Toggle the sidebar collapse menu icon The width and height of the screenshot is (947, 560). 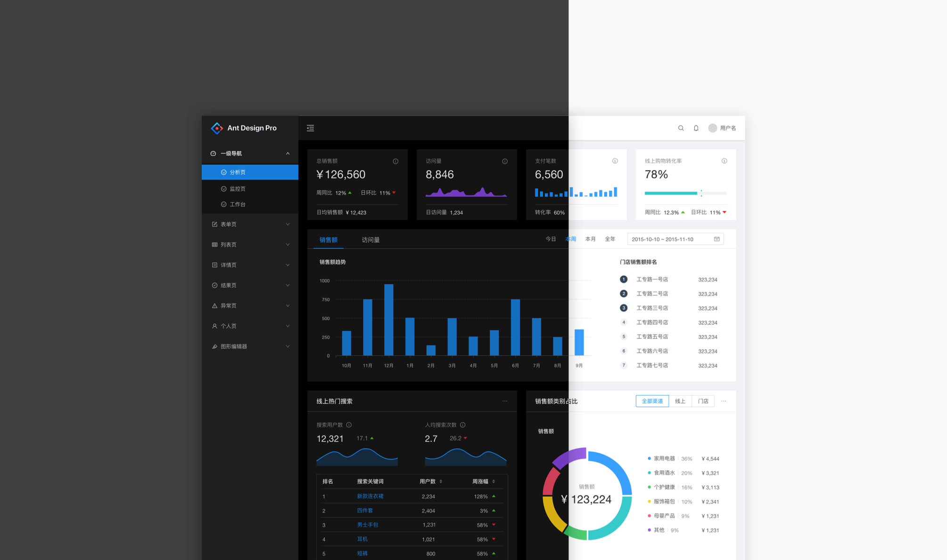pyautogui.click(x=310, y=128)
